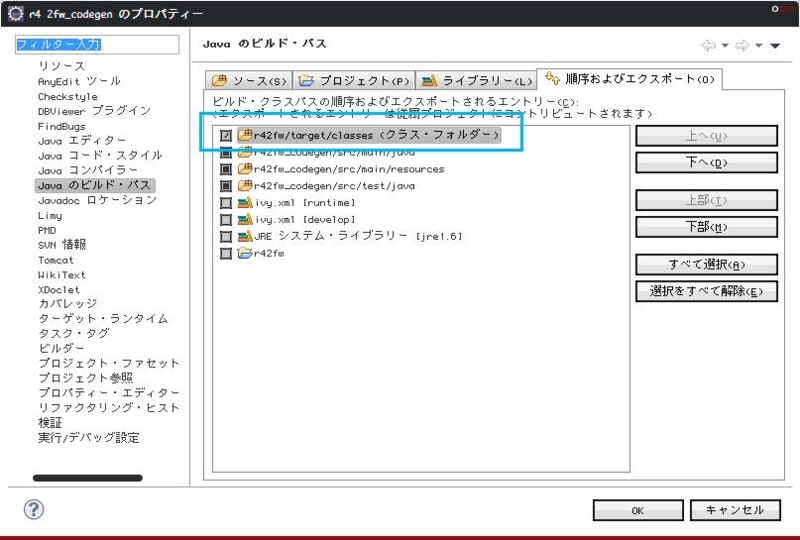Open Javadoc ロケーション page
The height and width of the screenshot is (540, 800).
tap(97, 200)
